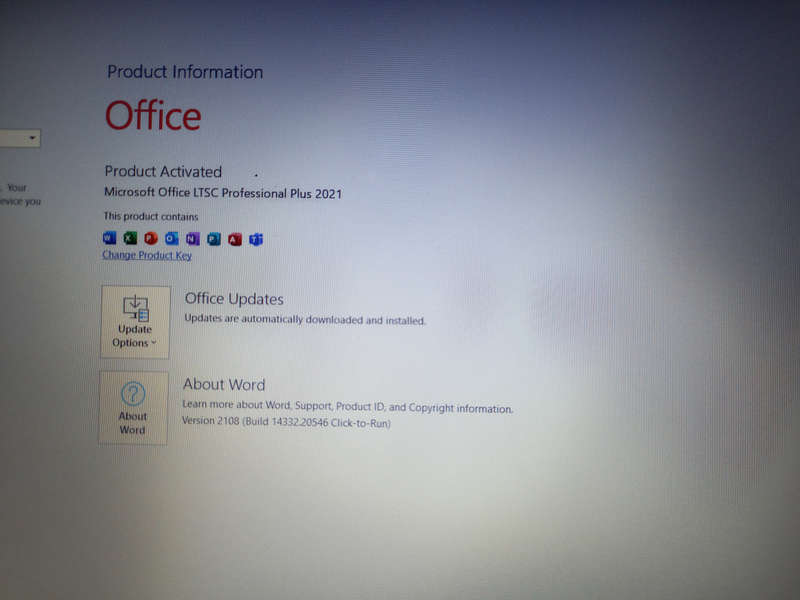Click the Word app icon
Image resolution: width=800 pixels, height=600 pixels.
coord(109,238)
